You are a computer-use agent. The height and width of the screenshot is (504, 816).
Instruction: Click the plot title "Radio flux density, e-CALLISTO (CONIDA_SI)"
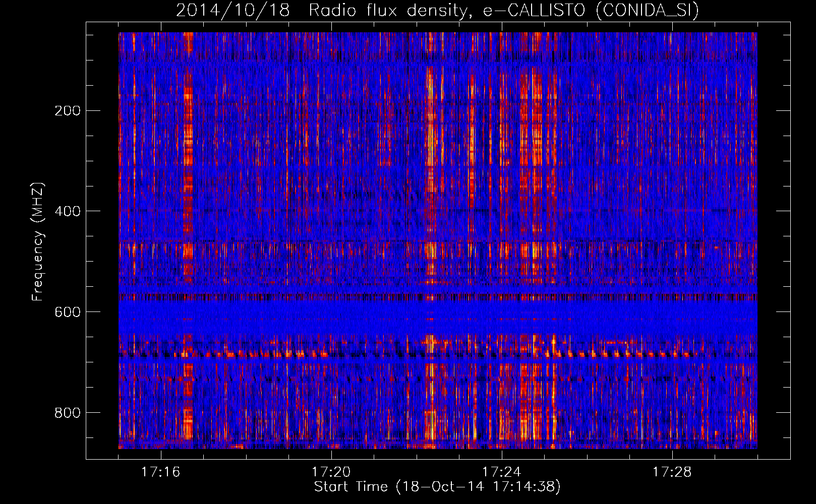click(x=504, y=11)
